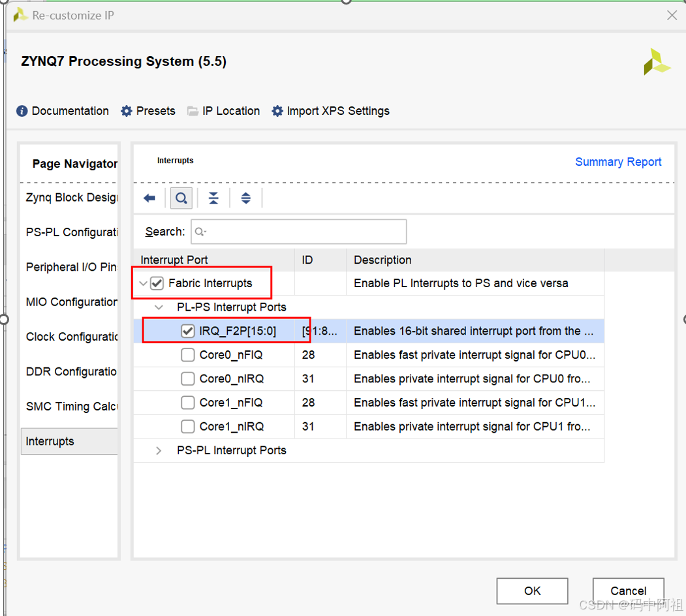The width and height of the screenshot is (686, 616).
Task: Collapse the PL-PS Interrupt Ports node
Action: click(159, 307)
